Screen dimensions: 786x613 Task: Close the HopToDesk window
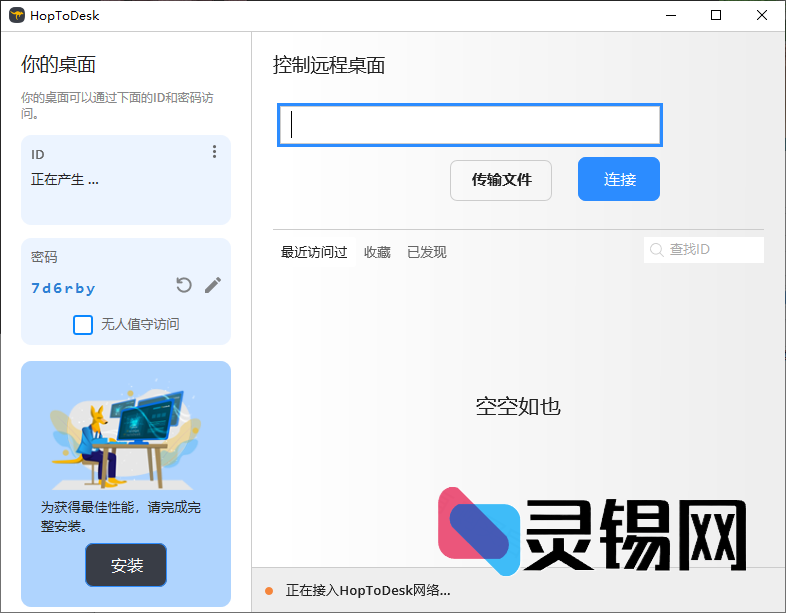click(761, 16)
